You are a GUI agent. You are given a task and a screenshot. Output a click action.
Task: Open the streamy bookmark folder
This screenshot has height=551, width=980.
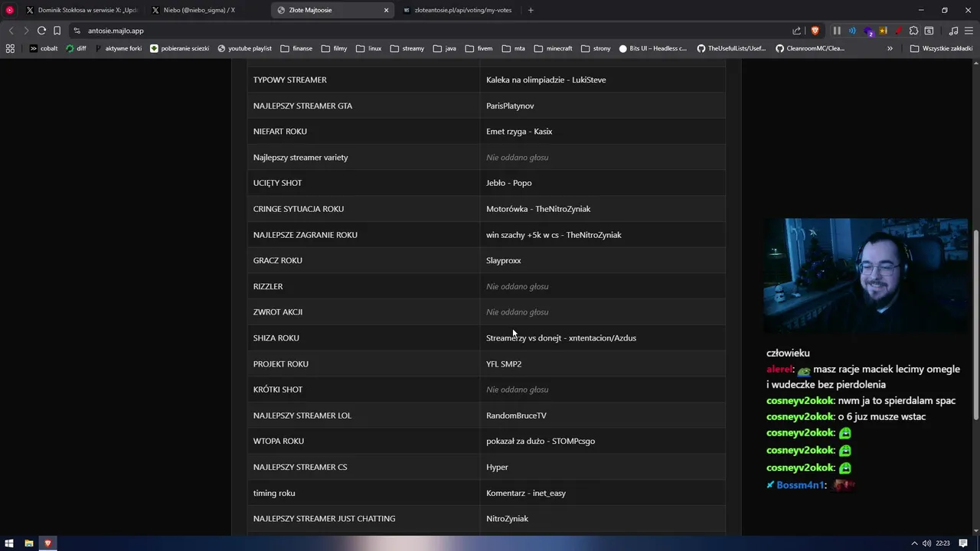click(407, 48)
